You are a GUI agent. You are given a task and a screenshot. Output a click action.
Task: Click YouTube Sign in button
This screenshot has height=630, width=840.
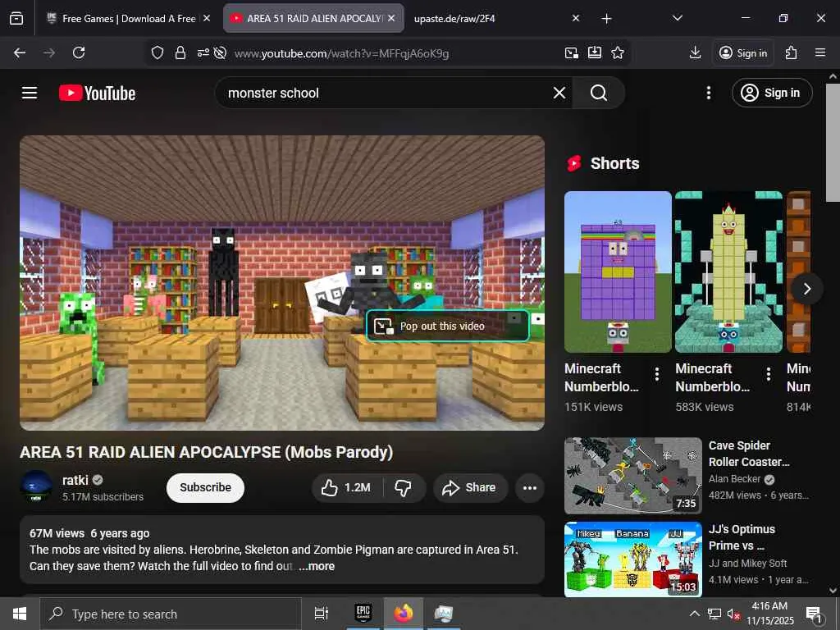(771, 93)
